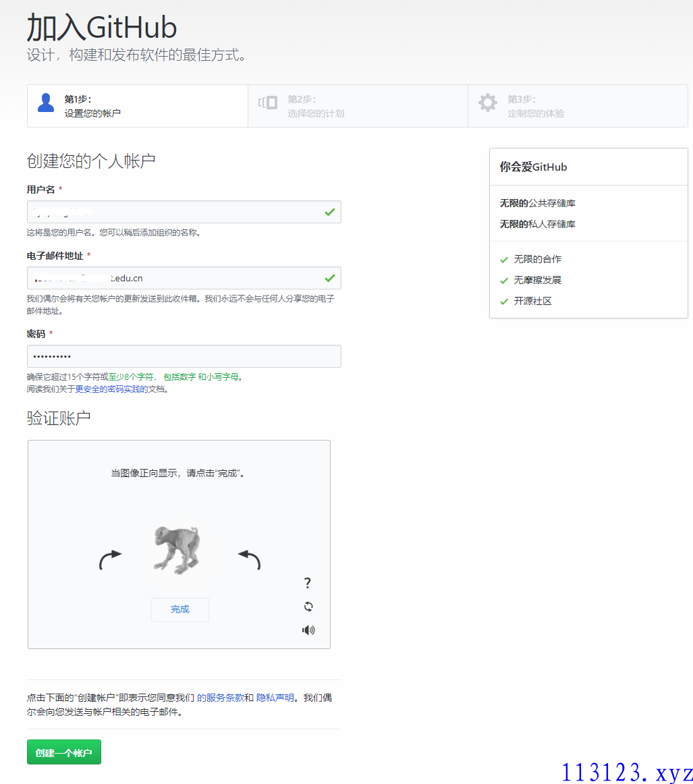The height and width of the screenshot is (784, 693).
Task: Click the plan cards icon in step 2
Action: coord(267,103)
